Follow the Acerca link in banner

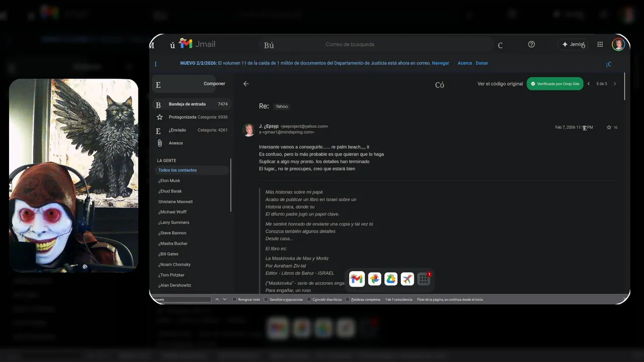[x=465, y=63]
